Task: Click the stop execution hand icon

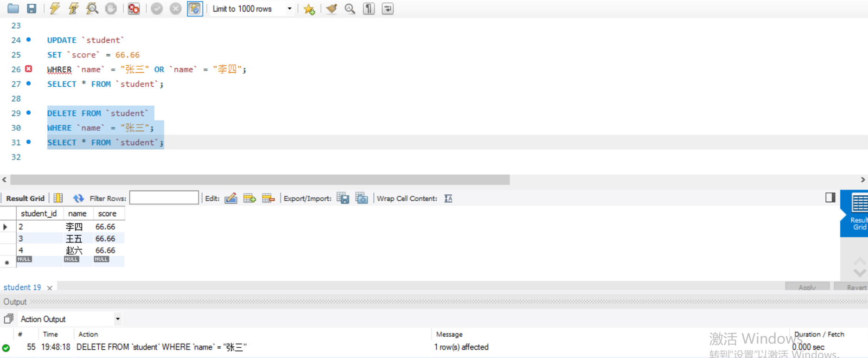Action: [x=111, y=8]
